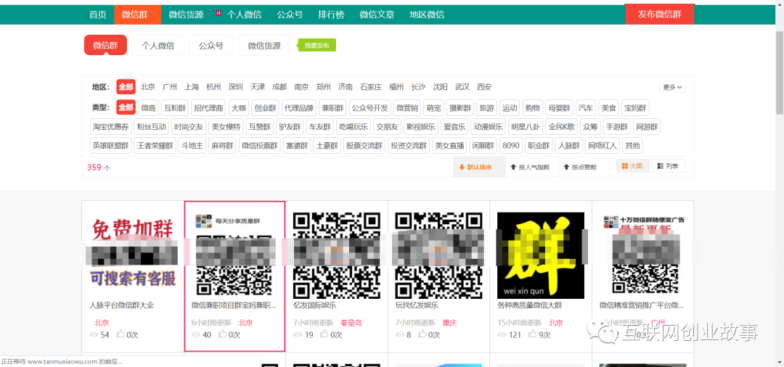Open the 微信货源 navbar dropdown
Image resolution: width=784 pixels, height=367 pixels.
189,14
